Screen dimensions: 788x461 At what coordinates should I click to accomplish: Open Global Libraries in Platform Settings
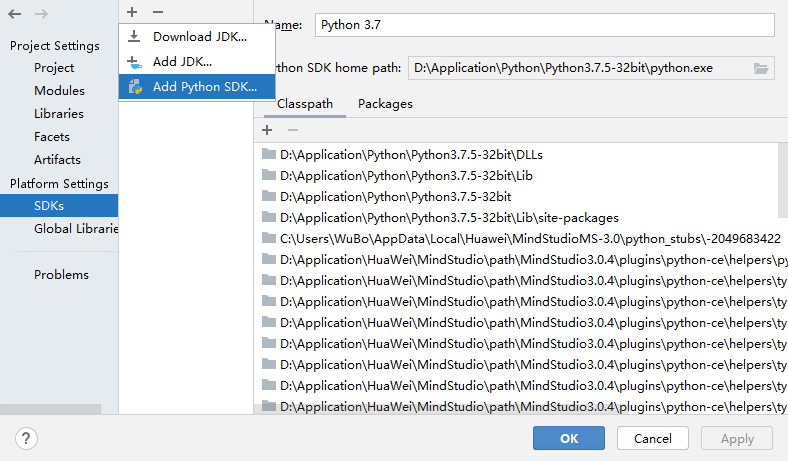[76, 228]
